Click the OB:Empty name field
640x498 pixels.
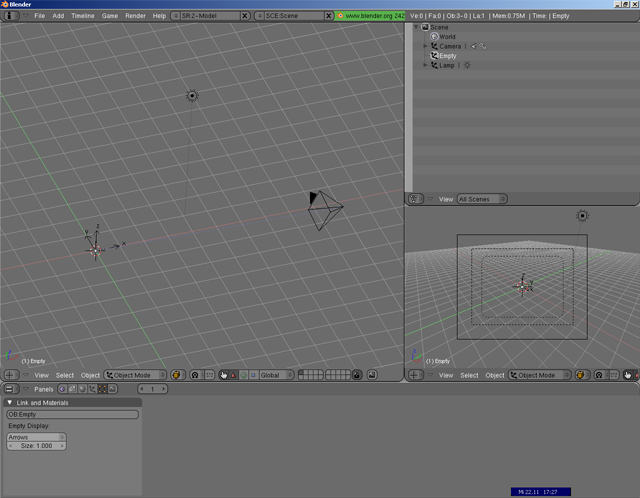(x=73, y=414)
